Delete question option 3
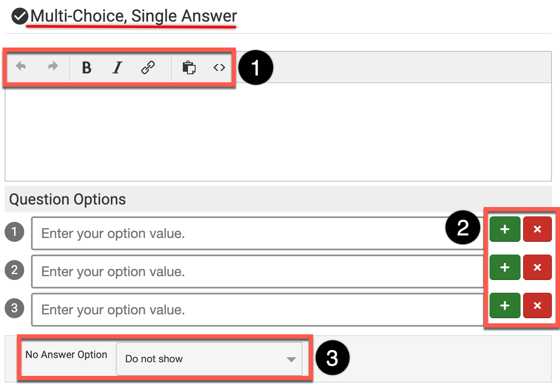This screenshot has height=392, width=560. [x=537, y=306]
